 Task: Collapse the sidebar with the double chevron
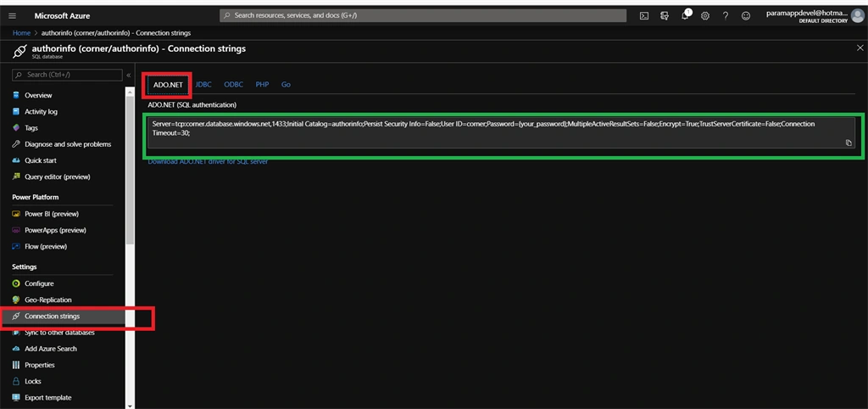pyautogui.click(x=129, y=75)
